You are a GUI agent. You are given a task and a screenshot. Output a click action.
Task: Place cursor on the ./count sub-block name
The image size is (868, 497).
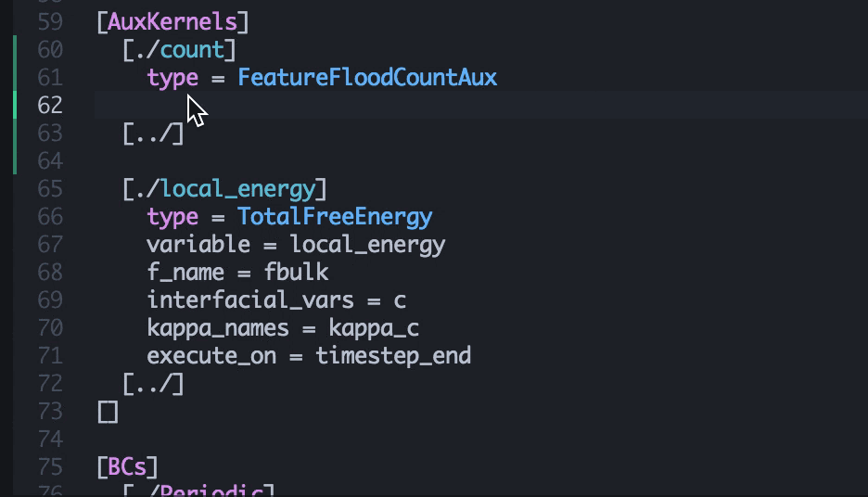point(192,49)
